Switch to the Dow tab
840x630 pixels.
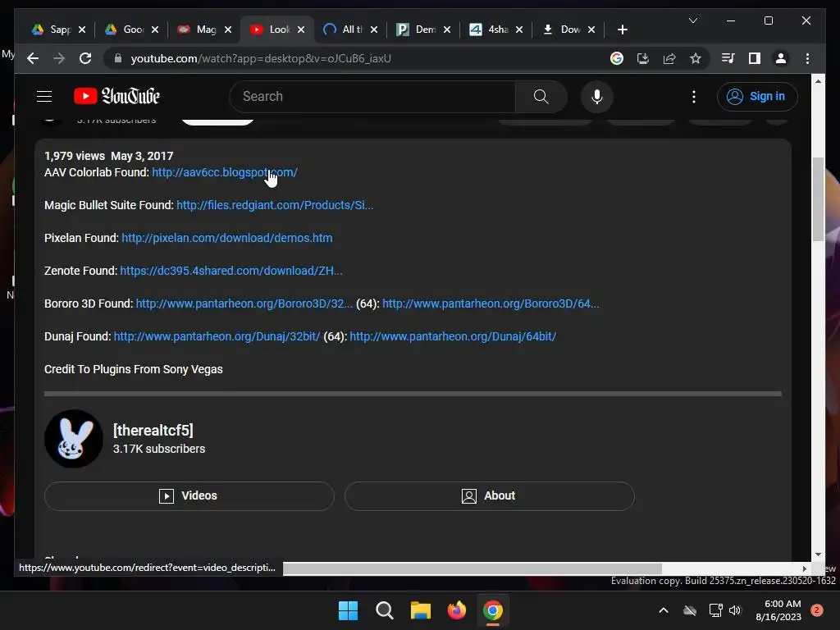pos(562,30)
